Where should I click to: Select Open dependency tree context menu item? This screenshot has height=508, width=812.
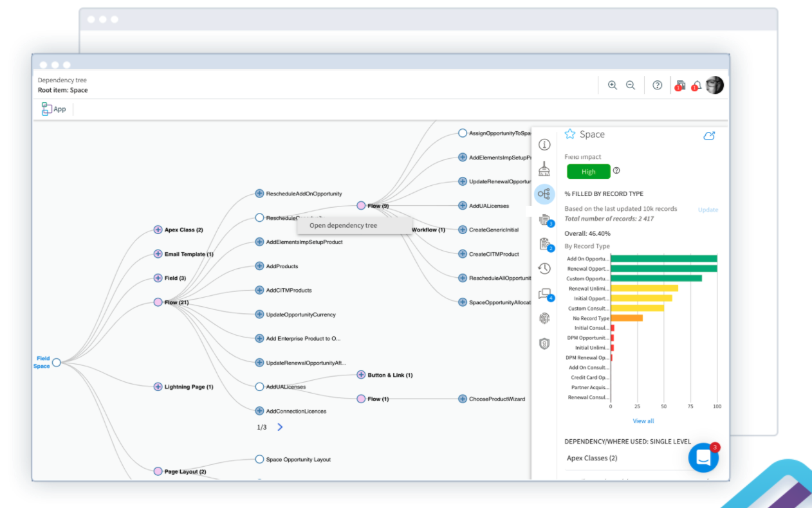click(344, 226)
